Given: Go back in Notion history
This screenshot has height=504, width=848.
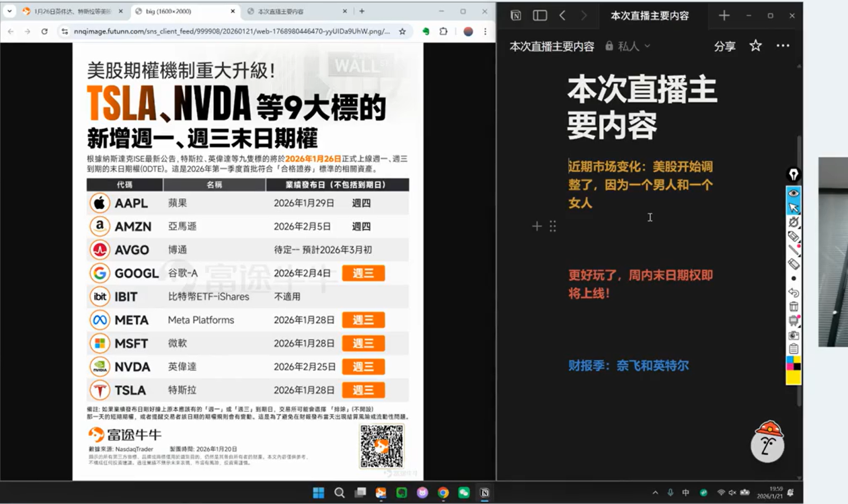Looking at the screenshot, I should [562, 15].
